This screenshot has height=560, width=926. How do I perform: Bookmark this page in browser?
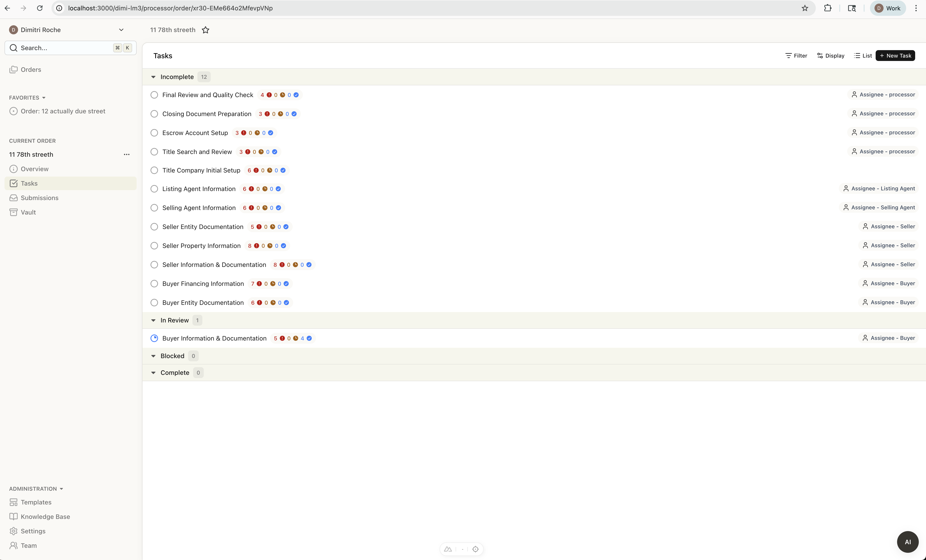pos(805,8)
